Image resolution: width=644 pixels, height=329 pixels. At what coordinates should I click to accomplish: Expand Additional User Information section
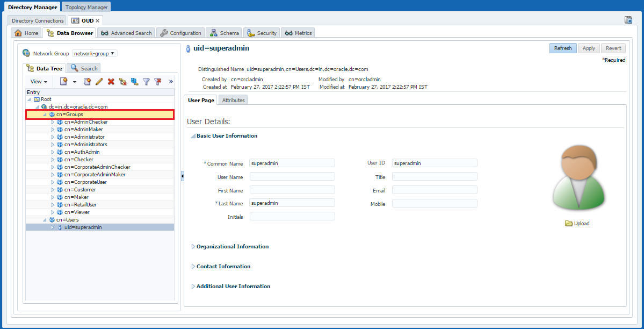[193, 286]
